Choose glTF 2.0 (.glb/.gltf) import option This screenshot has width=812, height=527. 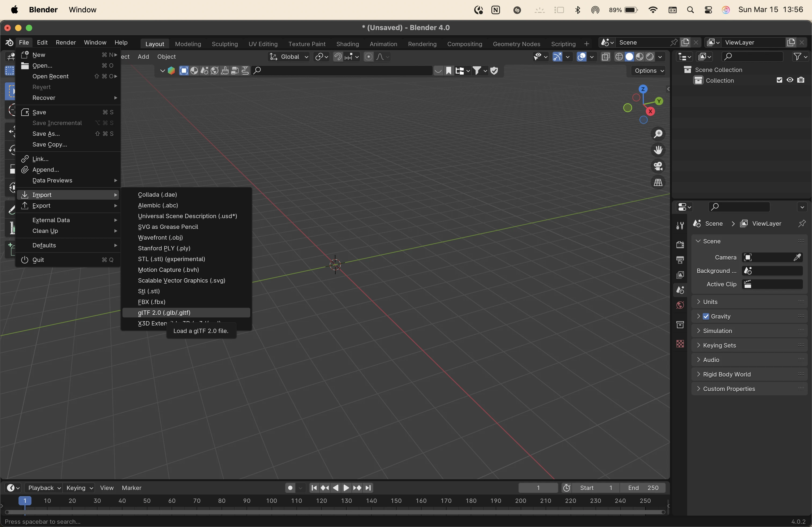pyautogui.click(x=164, y=313)
